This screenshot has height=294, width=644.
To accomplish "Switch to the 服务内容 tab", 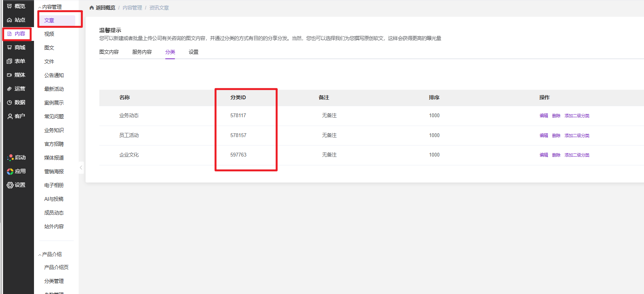I will pyautogui.click(x=142, y=52).
